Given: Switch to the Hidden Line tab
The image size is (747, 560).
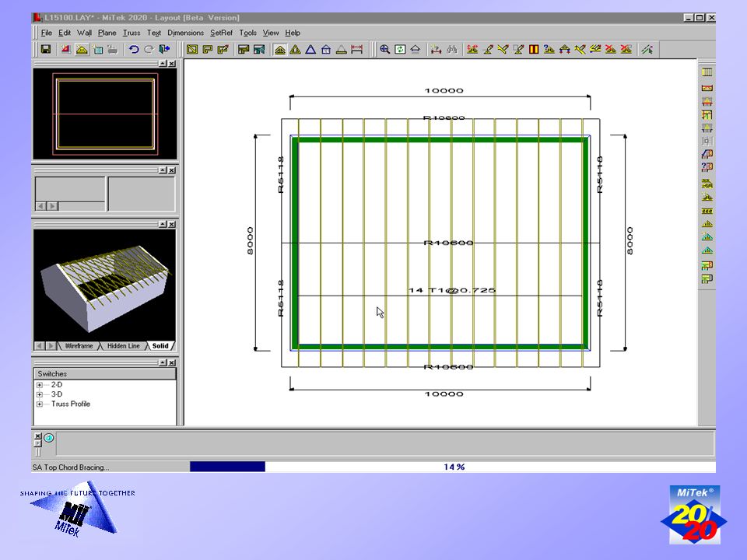Looking at the screenshot, I should (124, 346).
